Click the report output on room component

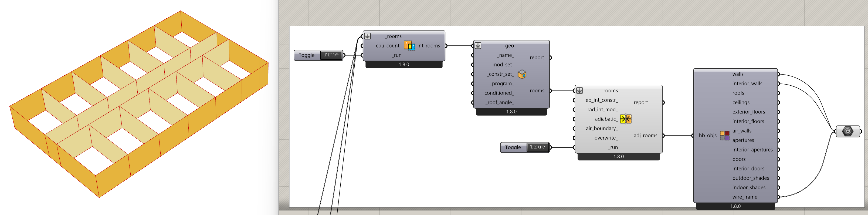(537, 57)
